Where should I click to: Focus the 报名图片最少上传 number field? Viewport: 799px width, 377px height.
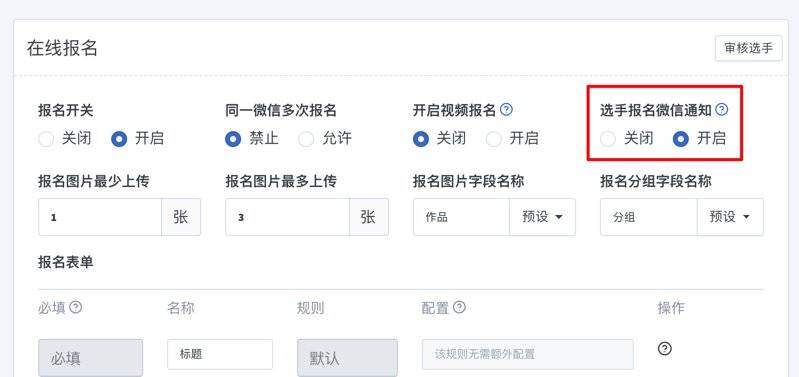coord(100,217)
